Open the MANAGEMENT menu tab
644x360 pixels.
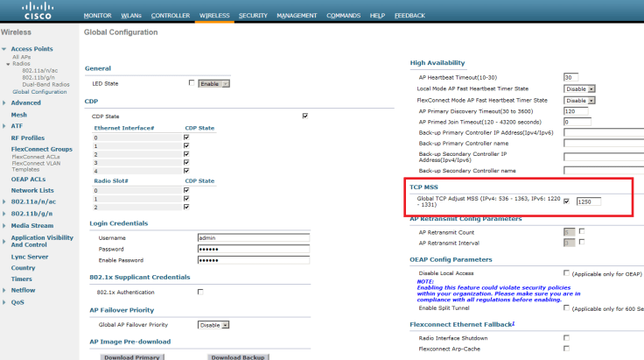(297, 16)
